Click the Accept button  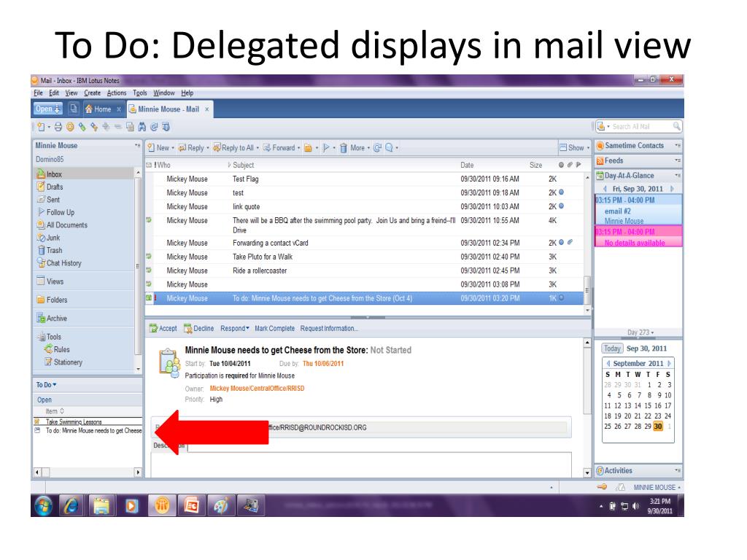(163, 329)
